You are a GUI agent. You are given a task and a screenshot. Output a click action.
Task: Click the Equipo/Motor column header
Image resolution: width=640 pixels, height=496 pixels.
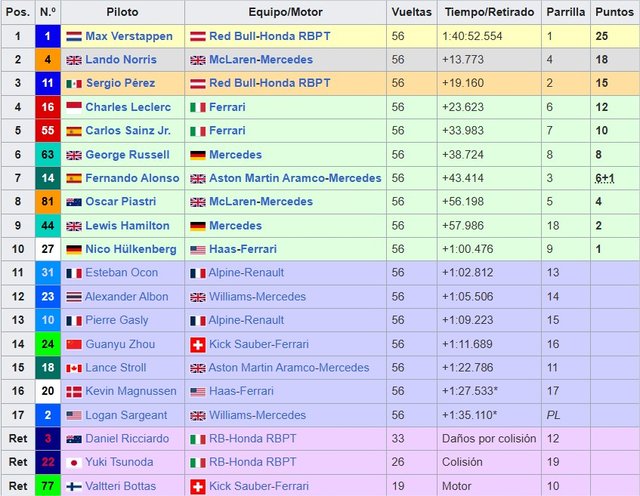[x=285, y=12]
